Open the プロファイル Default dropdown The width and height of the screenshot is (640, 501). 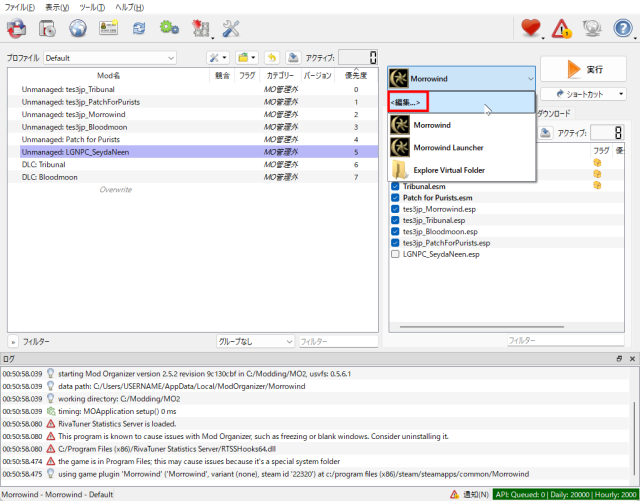point(110,58)
